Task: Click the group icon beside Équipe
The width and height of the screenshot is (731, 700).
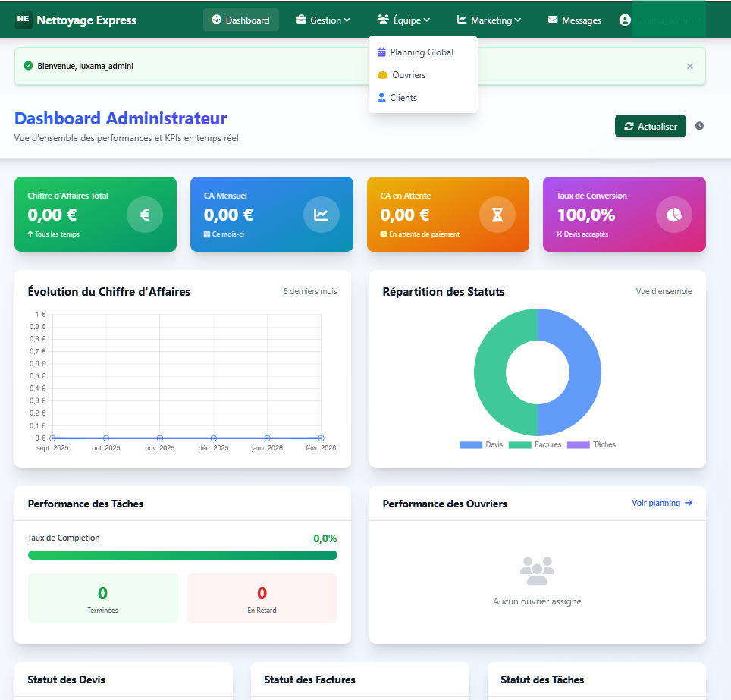Action: pos(383,20)
